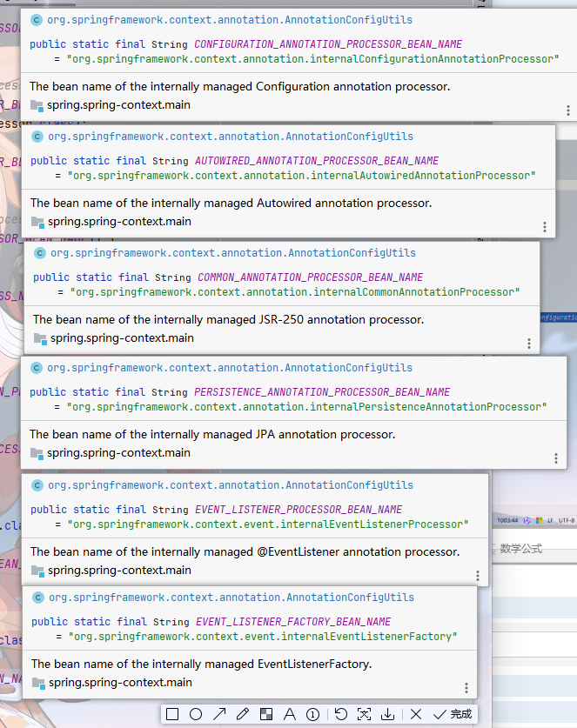Open AnnotationConfigUtils link in EVENT_LISTENER_PROCESSOR popup

(x=231, y=485)
